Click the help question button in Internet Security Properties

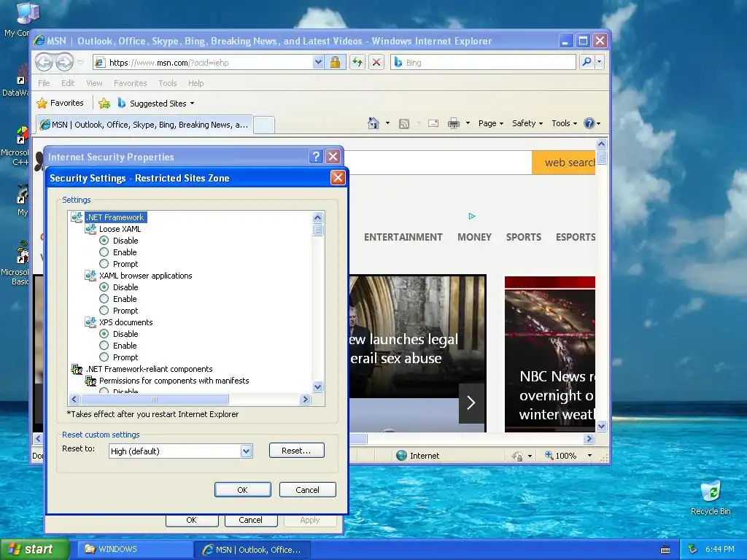(316, 157)
